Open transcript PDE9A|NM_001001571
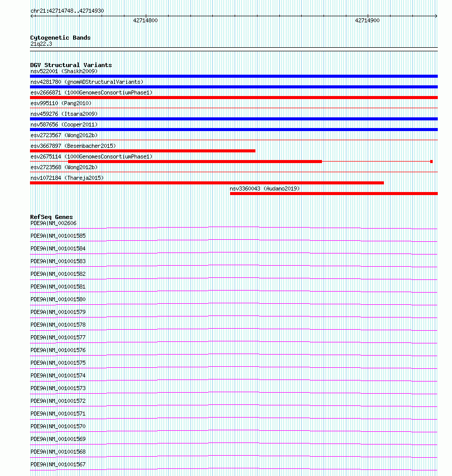The width and height of the screenshot is (452, 476). 58,414
